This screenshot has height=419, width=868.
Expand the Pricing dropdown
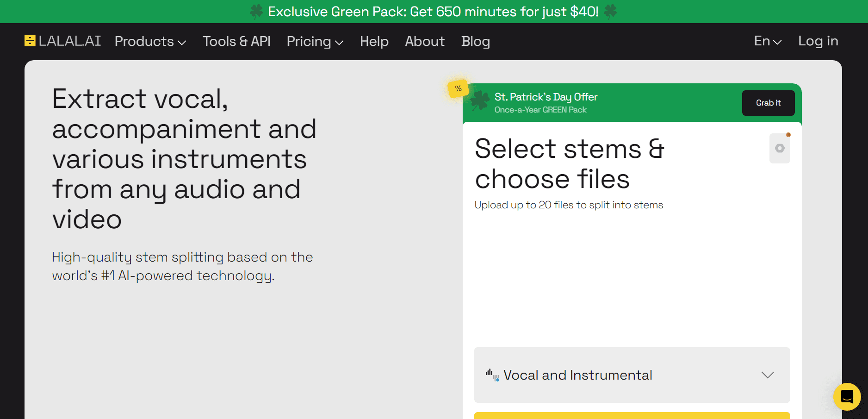[x=315, y=42]
